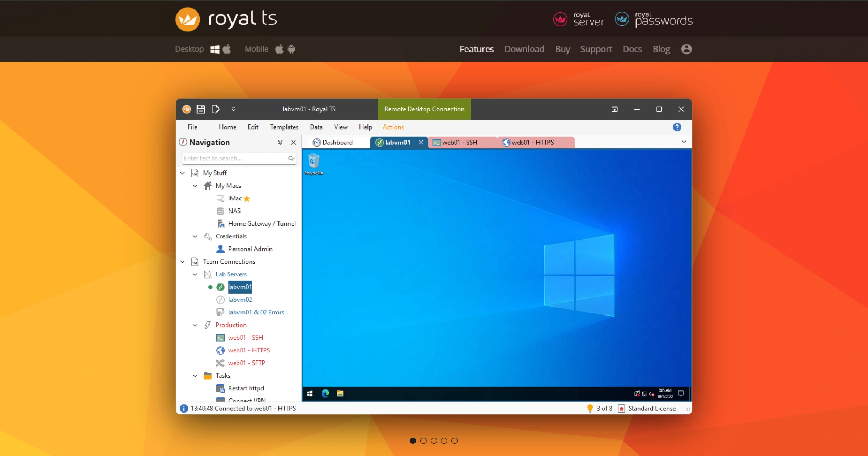The image size is (868, 456).
Task: Select Personal Admin credential
Action: coord(250,249)
